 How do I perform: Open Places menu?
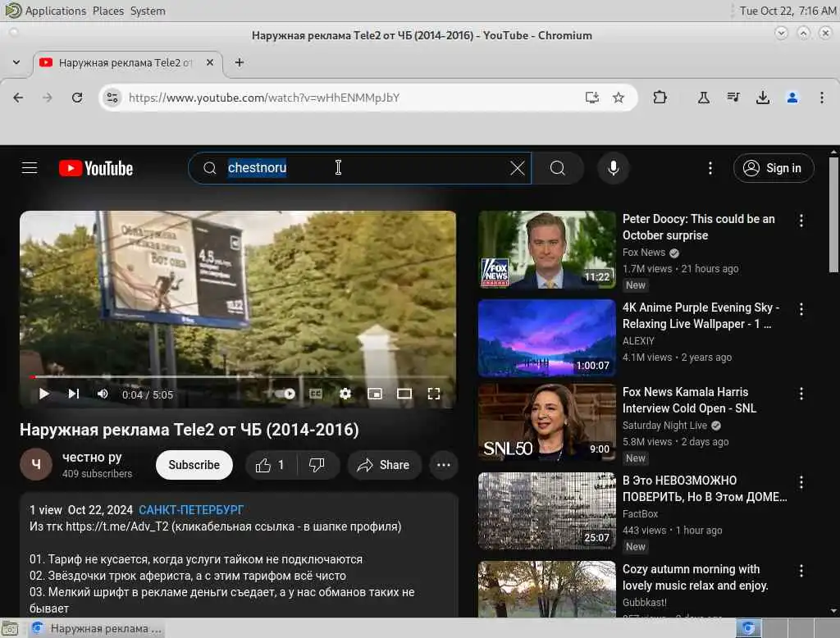[107, 11]
